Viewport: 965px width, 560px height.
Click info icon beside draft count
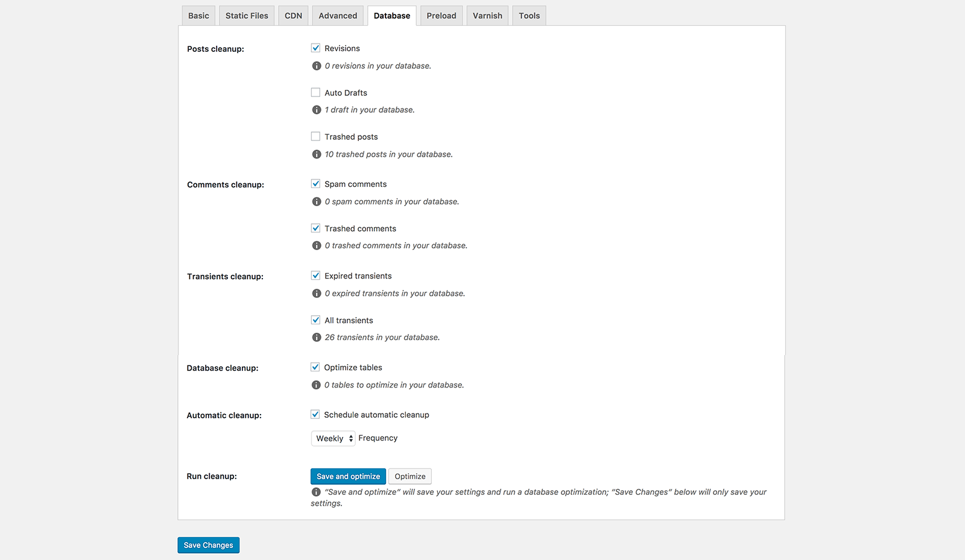tap(317, 110)
